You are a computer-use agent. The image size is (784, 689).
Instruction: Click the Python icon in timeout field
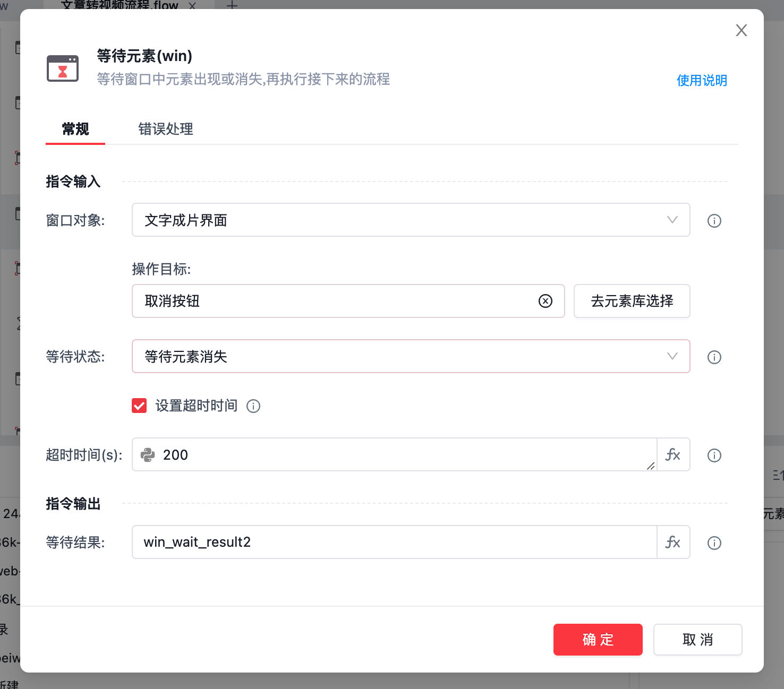(x=148, y=455)
